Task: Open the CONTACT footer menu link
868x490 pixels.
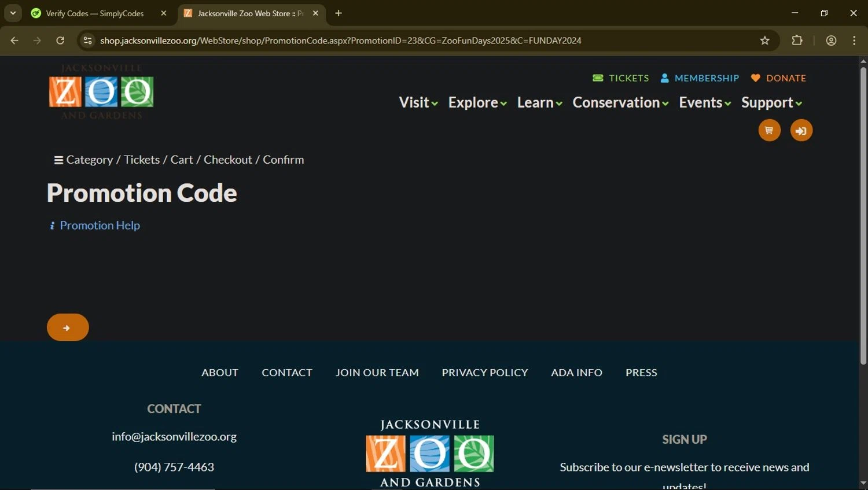Action: point(287,373)
